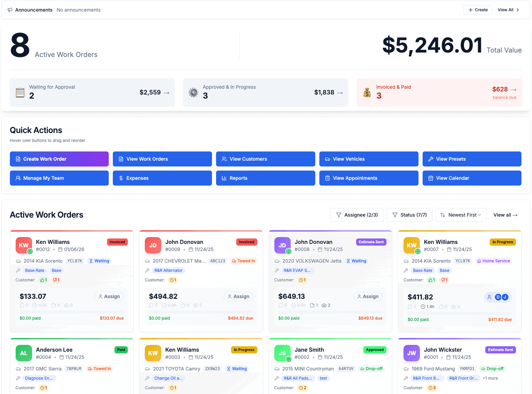Image resolution: width=532 pixels, height=394 pixels.
Task: Click the gear icon on Approved & In Progress
Action: tap(193, 92)
